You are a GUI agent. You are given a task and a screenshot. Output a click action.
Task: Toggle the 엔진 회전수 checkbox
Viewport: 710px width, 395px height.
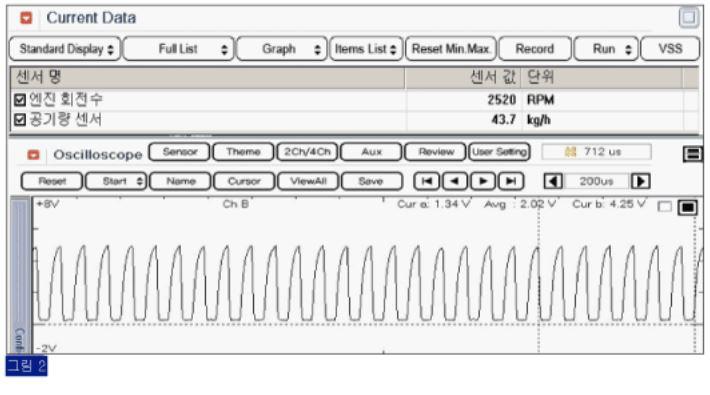point(20,100)
